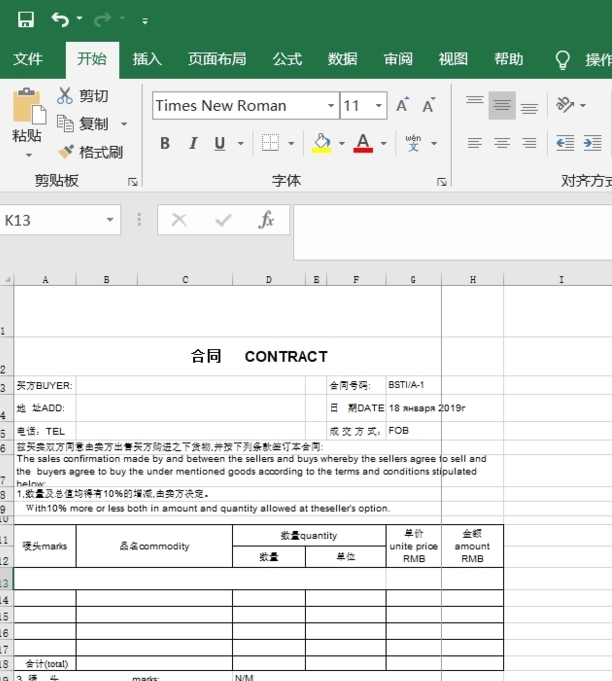Open the 页面布局 tab
This screenshot has height=681, width=612.
[217, 59]
